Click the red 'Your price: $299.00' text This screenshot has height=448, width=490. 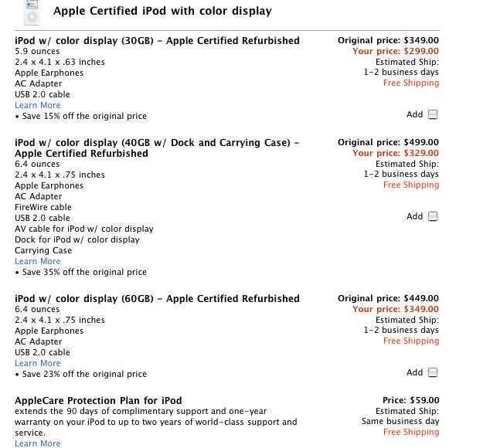point(395,51)
